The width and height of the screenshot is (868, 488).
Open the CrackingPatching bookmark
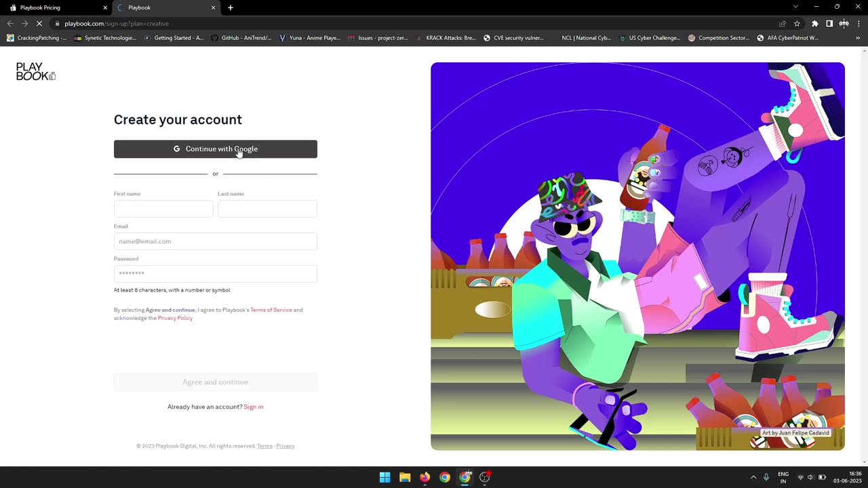coord(37,38)
